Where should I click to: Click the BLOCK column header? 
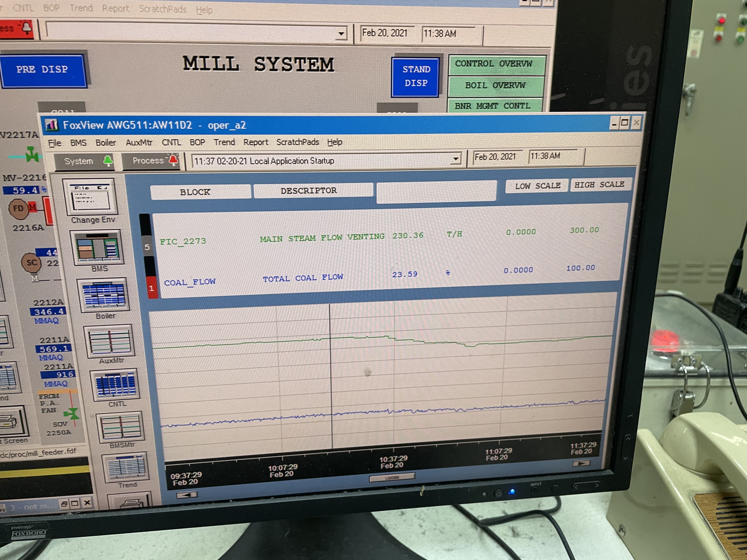(201, 192)
